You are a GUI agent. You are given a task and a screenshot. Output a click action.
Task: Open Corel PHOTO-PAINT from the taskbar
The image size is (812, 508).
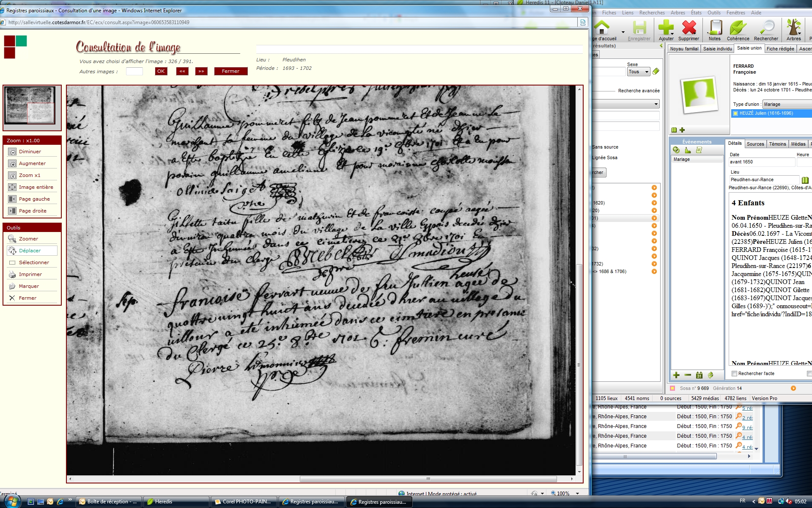coord(244,502)
